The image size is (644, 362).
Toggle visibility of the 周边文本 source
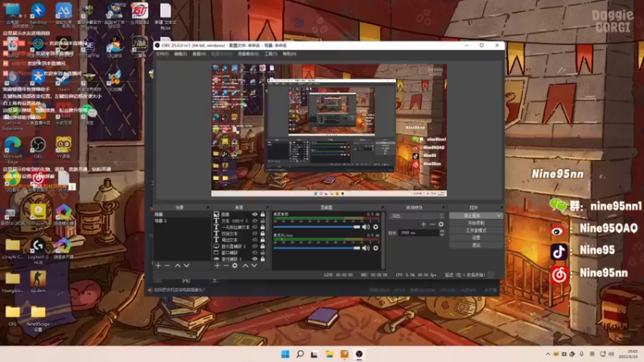click(x=255, y=240)
